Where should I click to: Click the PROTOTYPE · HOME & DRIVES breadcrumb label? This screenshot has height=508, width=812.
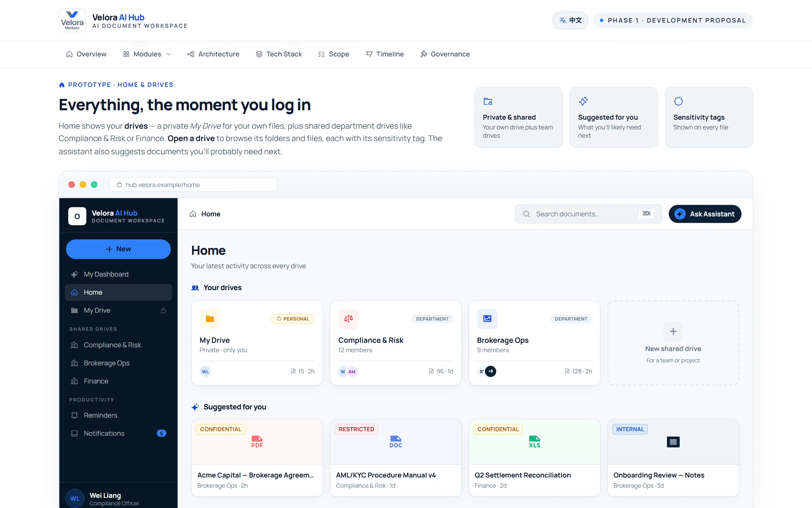(121, 85)
